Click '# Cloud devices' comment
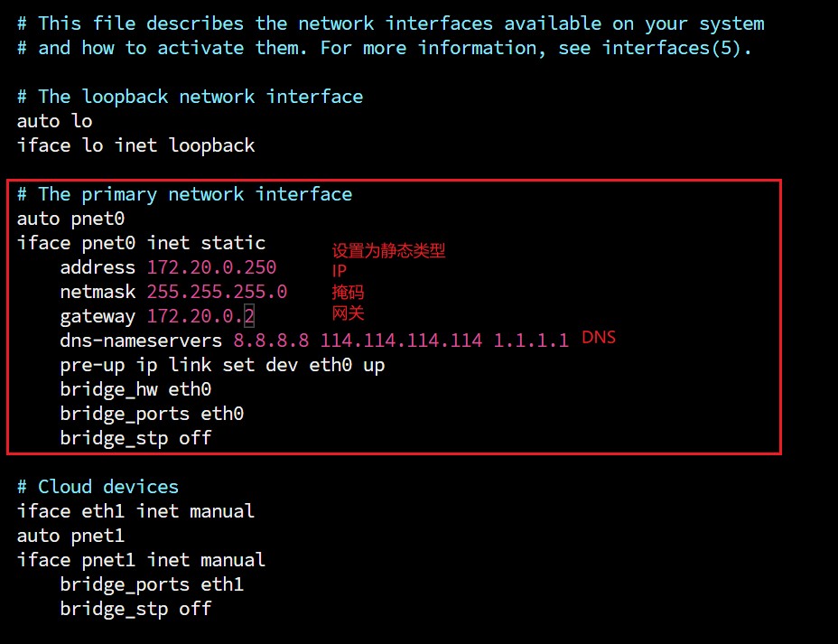838x644 pixels. (98, 487)
